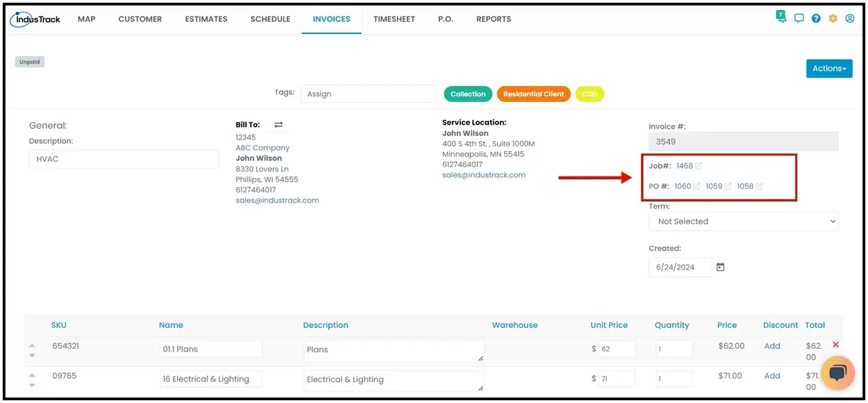This screenshot has height=403, width=868.
Task: Click the Description field containing HVAC
Action: [x=124, y=159]
